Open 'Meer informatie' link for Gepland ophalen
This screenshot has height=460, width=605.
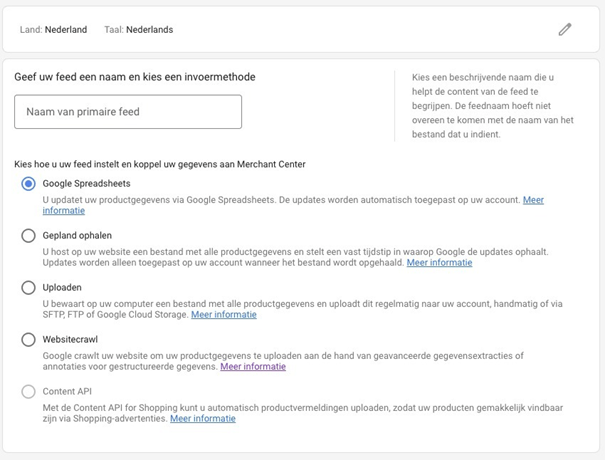pyautogui.click(x=439, y=263)
